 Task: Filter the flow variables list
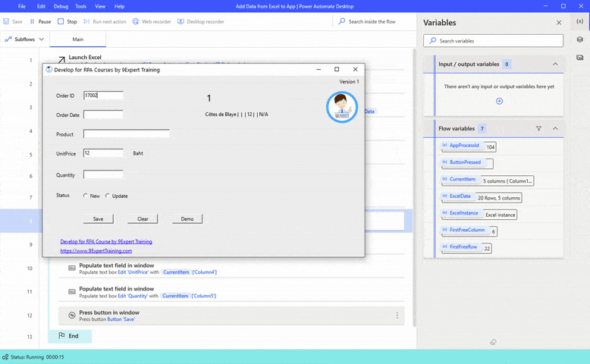tap(539, 129)
